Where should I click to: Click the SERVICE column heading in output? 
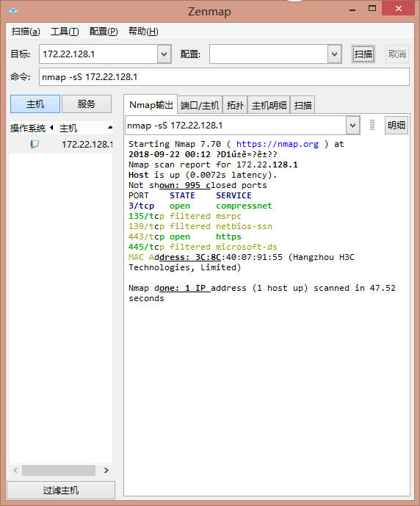pos(233,195)
